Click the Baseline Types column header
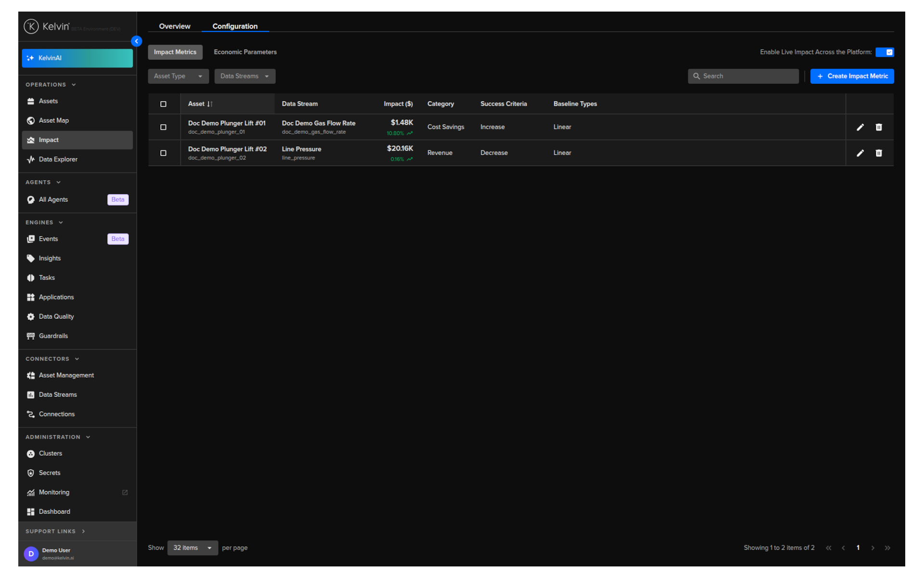Screen dimensions: 924x578 [575, 104]
